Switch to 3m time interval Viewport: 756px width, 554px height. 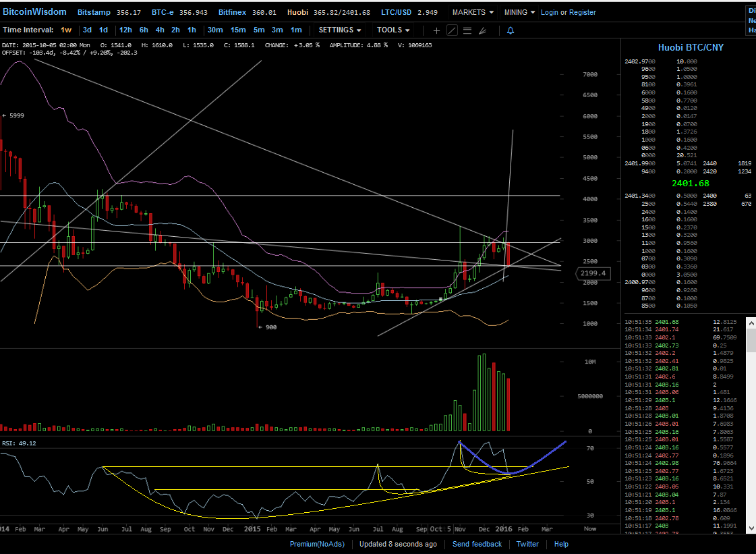pyautogui.click(x=277, y=30)
